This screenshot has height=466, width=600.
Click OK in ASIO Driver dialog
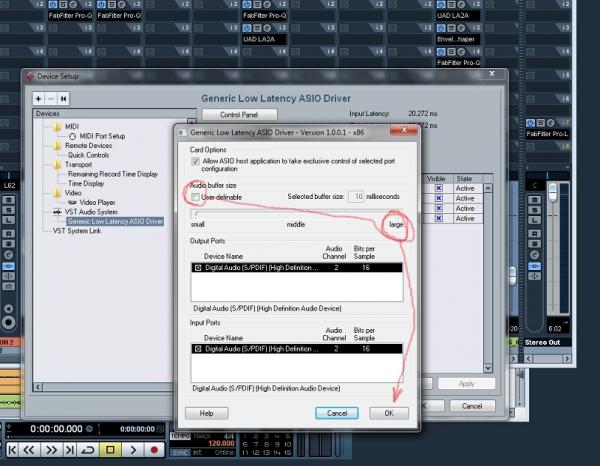click(389, 413)
